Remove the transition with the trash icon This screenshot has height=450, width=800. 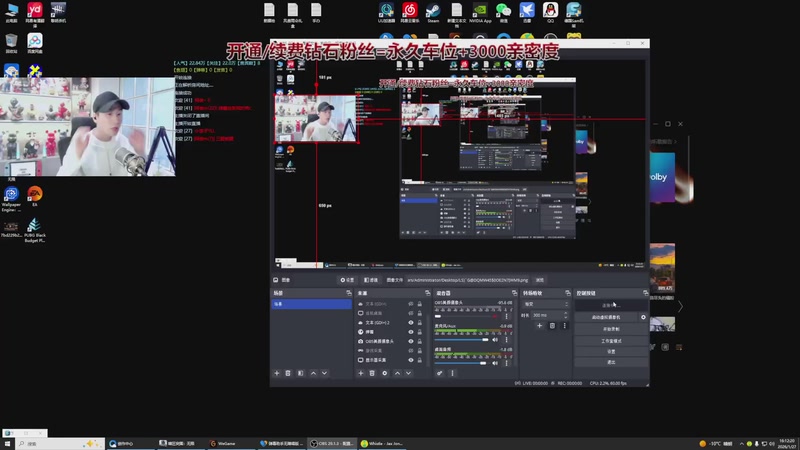[552, 326]
